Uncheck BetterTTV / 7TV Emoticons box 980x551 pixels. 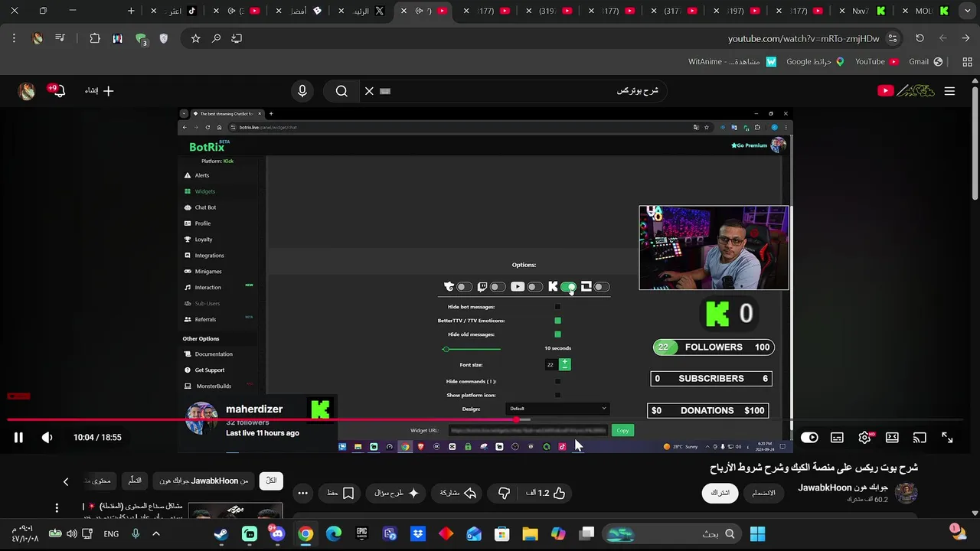557,321
